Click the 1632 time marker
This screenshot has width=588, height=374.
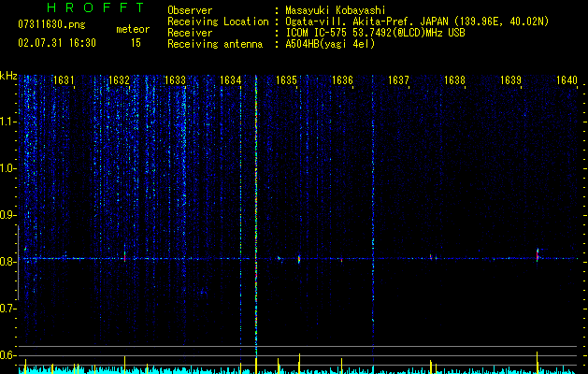click(x=119, y=80)
